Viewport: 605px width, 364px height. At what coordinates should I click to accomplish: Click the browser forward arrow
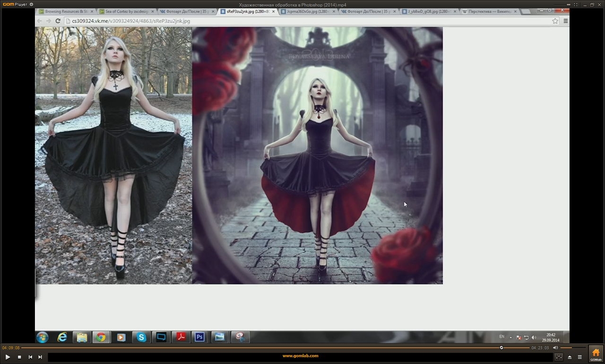48,21
